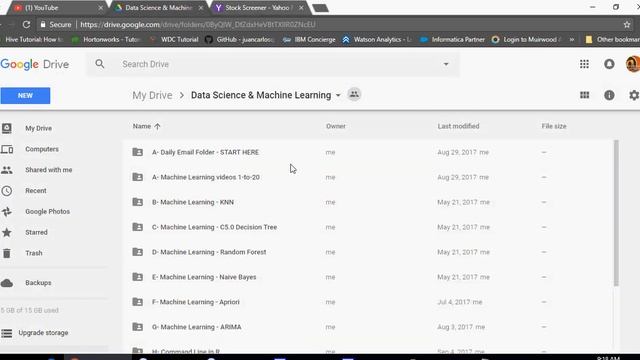
Task: Click the browser address bar URL
Action: [198, 24]
